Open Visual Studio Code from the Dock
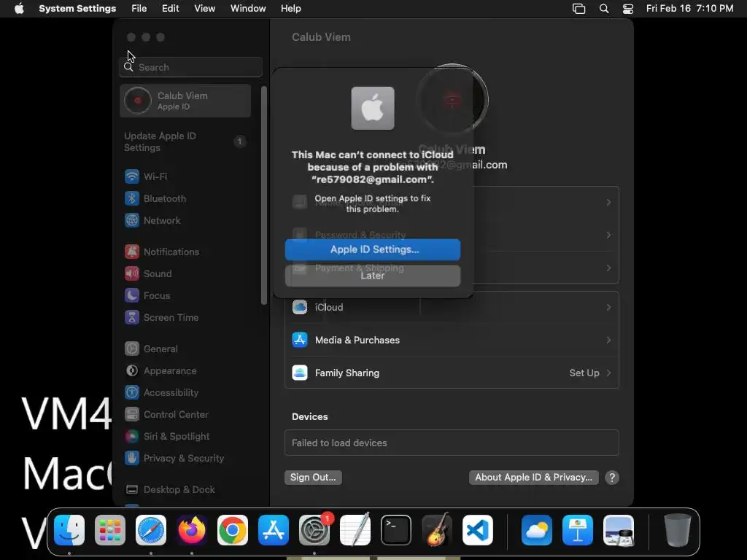The height and width of the screenshot is (560, 747). tap(478, 530)
